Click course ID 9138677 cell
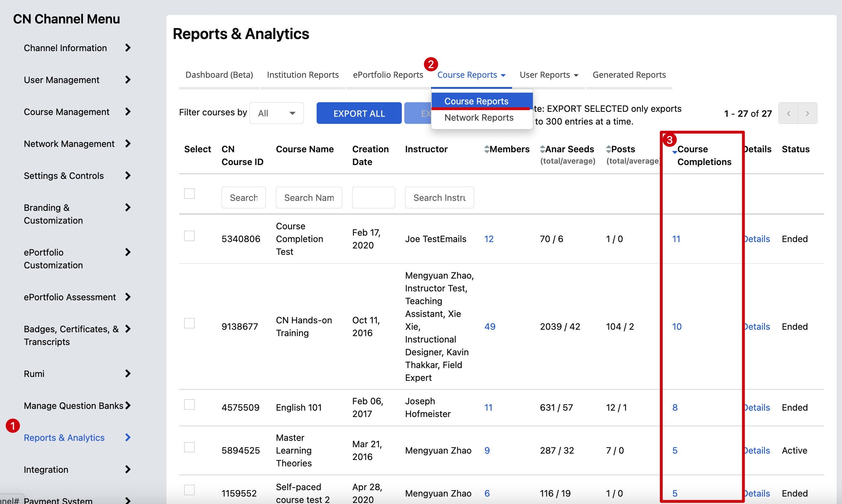This screenshot has width=842, height=504. click(x=240, y=327)
